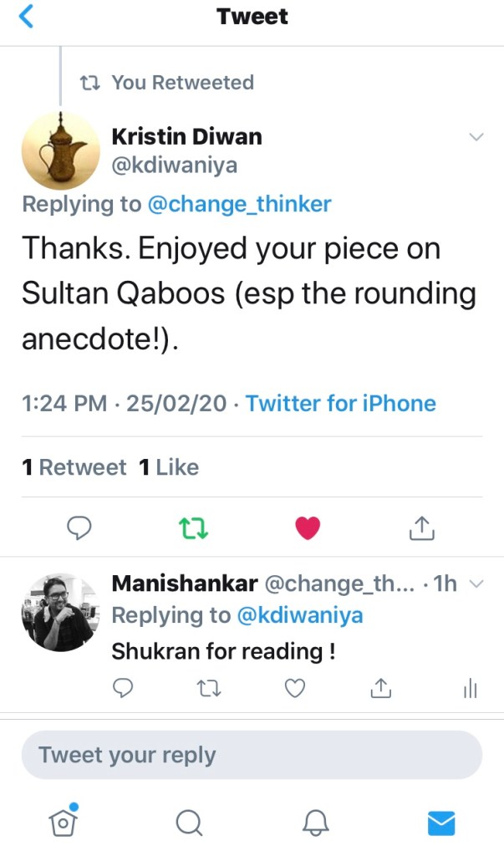Open Kristin Diwan's profile picture

click(x=60, y=150)
